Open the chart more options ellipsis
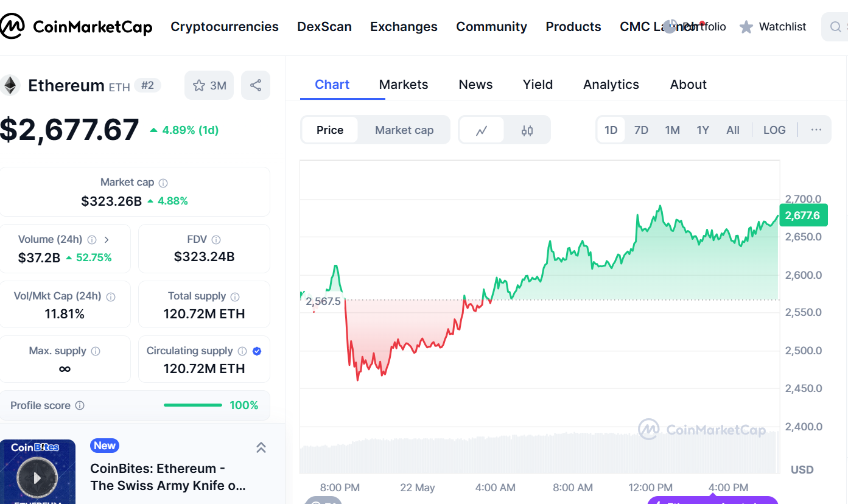This screenshot has height=504, width=848. (816, 130)
